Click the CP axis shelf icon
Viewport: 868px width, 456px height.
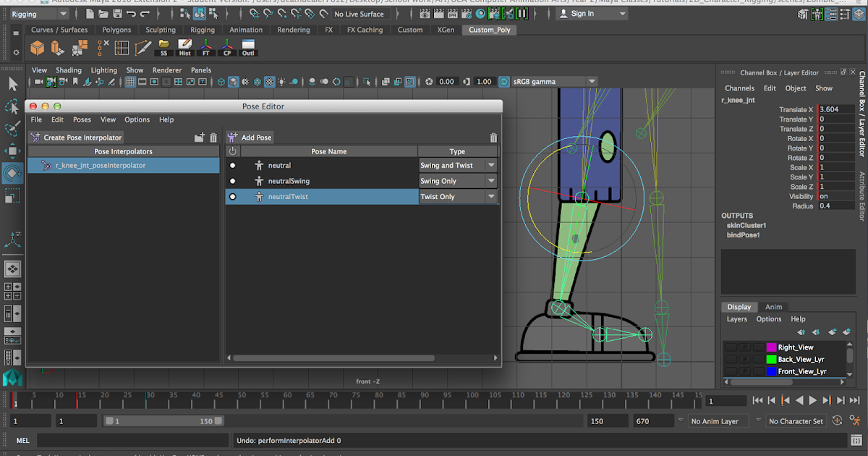(x=227, y=46)
